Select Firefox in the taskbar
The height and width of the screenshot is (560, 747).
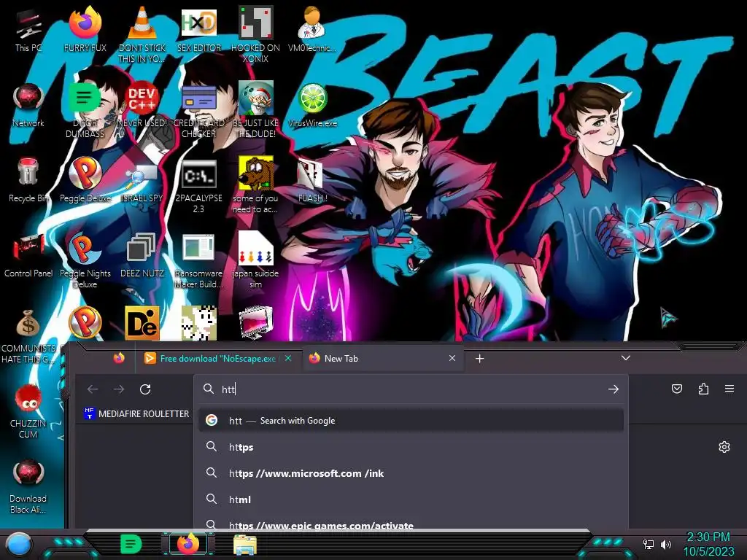coord(188,544)
